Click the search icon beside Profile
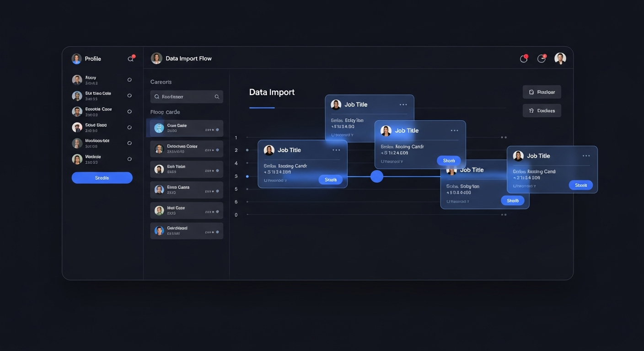 (131, 59)
